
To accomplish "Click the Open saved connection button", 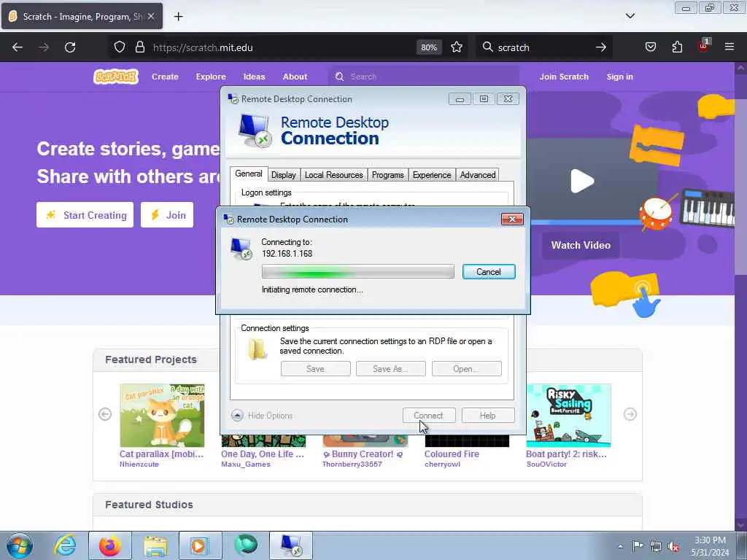I will coord(466,368).
